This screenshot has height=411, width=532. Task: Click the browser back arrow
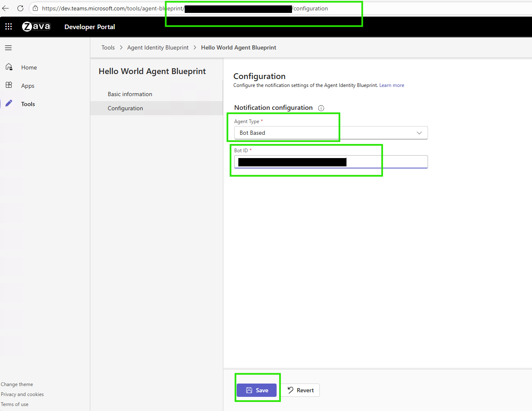pos(6,8)
